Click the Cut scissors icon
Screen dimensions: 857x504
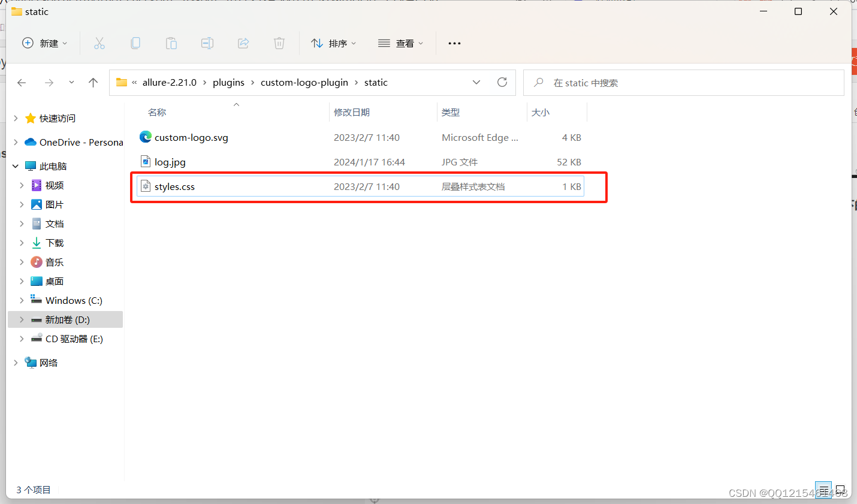coord(99,43)
